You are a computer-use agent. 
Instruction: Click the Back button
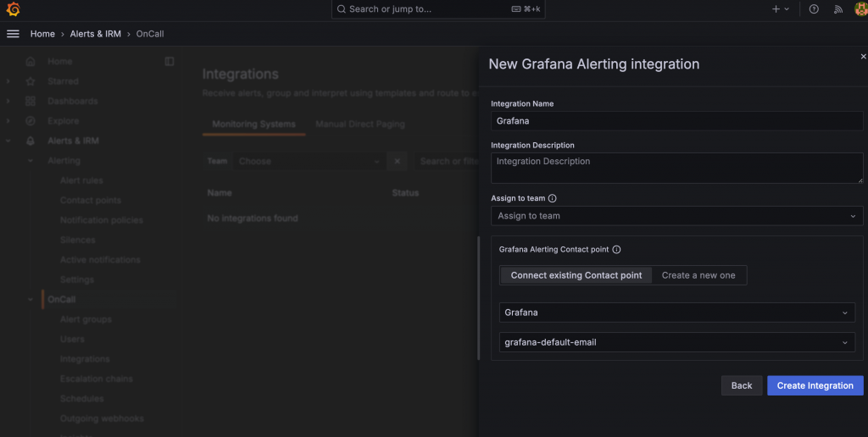coord(742,385)
